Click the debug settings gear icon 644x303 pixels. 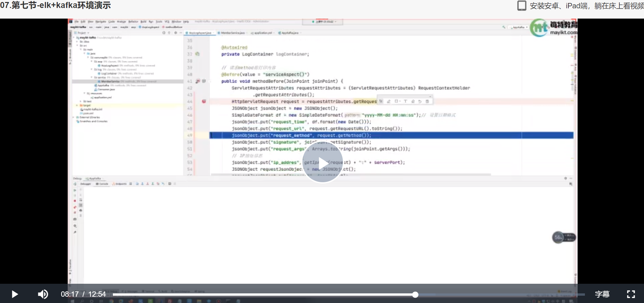click(75, 226)
